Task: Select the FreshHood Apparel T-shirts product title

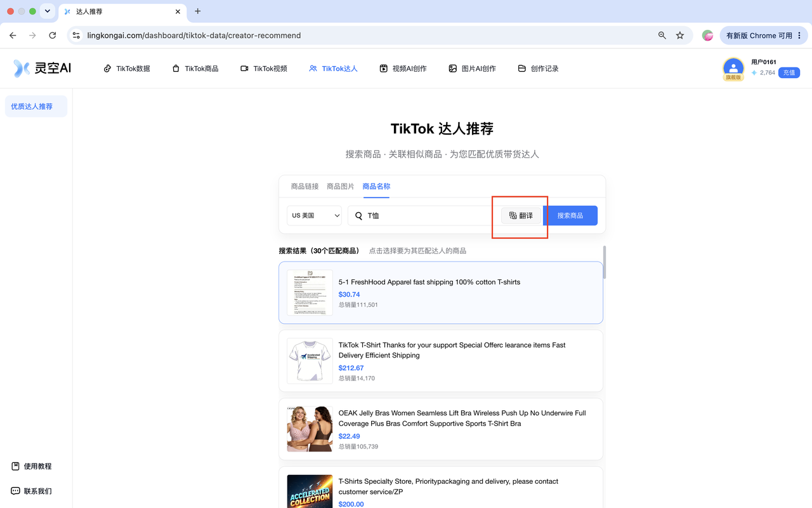Action: point(429,282)
